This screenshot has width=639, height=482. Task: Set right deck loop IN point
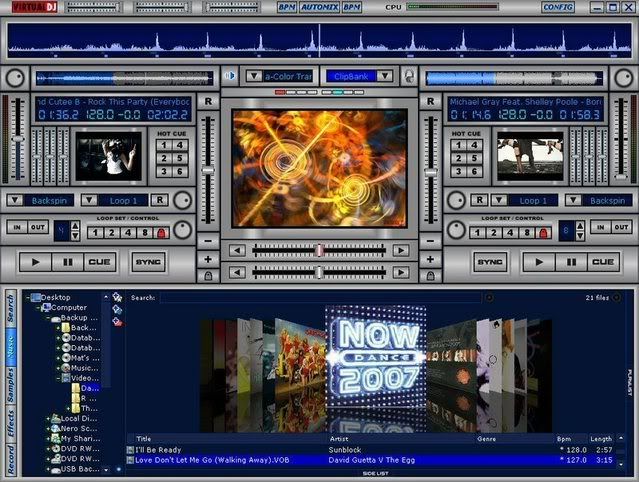tap(601, 227)
